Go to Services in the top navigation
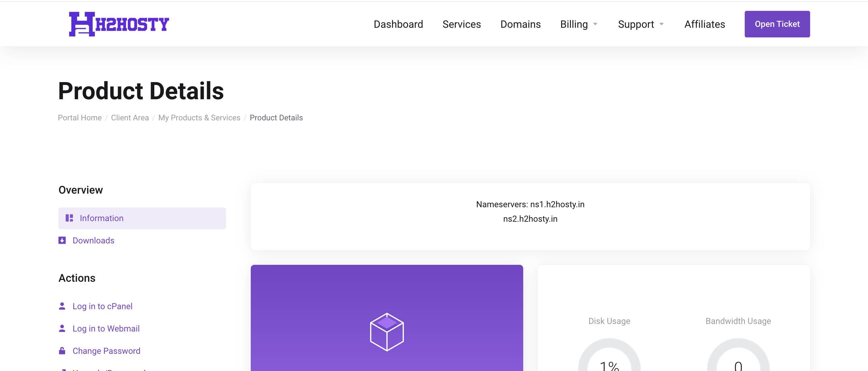868x371 pixels. pyautogui.click(x=462, y=24)
